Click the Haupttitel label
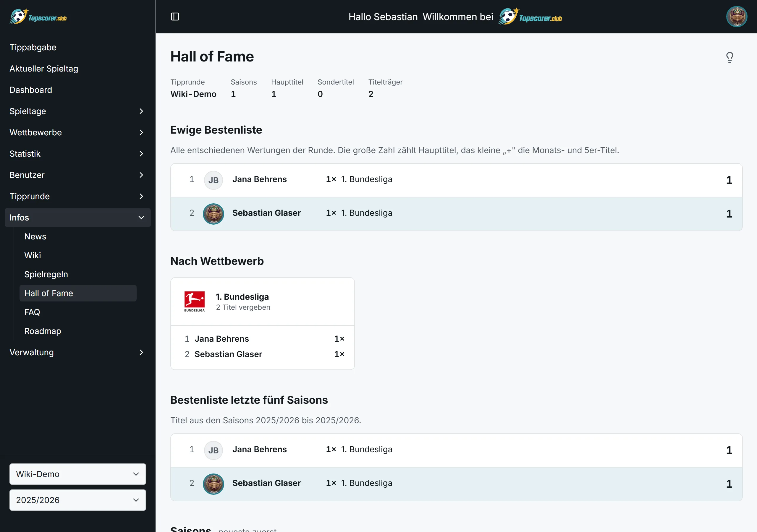The height and width of the screenshot is (532, 757). coord(287,82)
